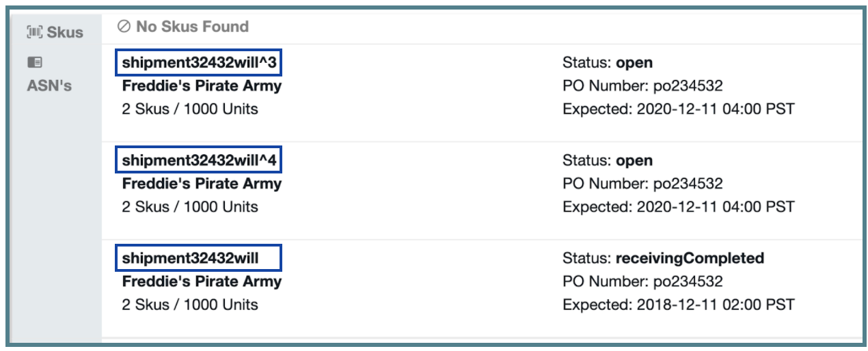Click the barcode icon beside Skus
This screenshot has height=351, width=868.
(x=34, y=31)
